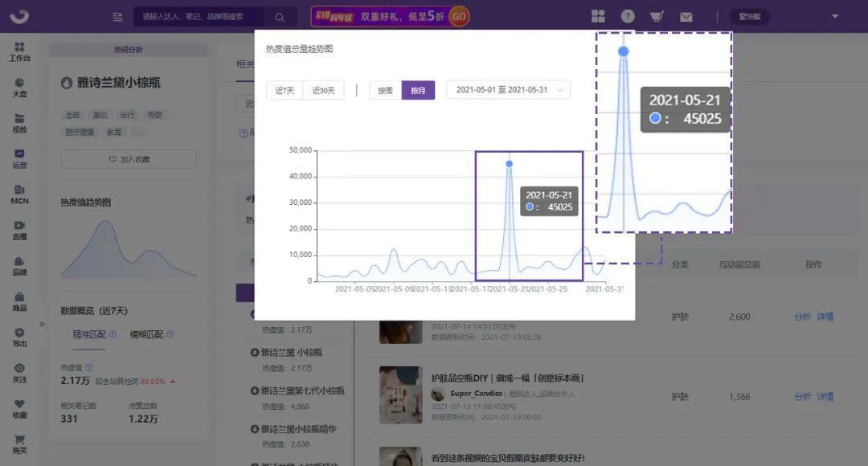The height and width of the screenshot is (466, 868).
Task: Open the MCN section in sidebar
Action: point(18,196)
